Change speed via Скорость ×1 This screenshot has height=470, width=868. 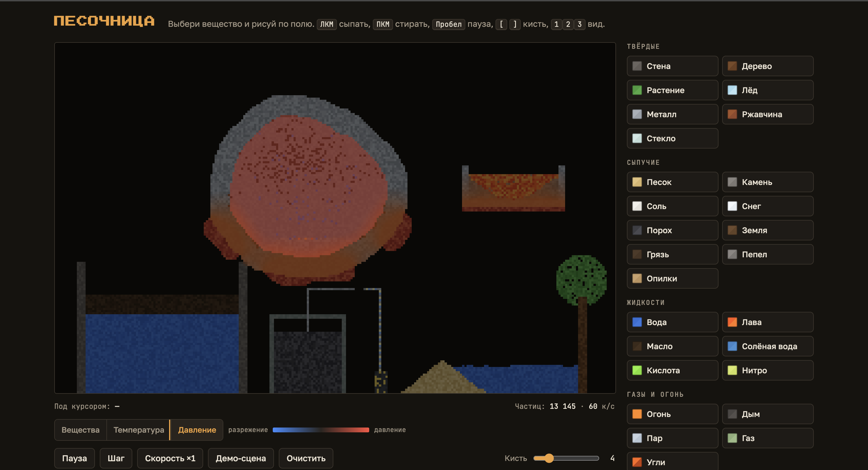tap(170, 458)
